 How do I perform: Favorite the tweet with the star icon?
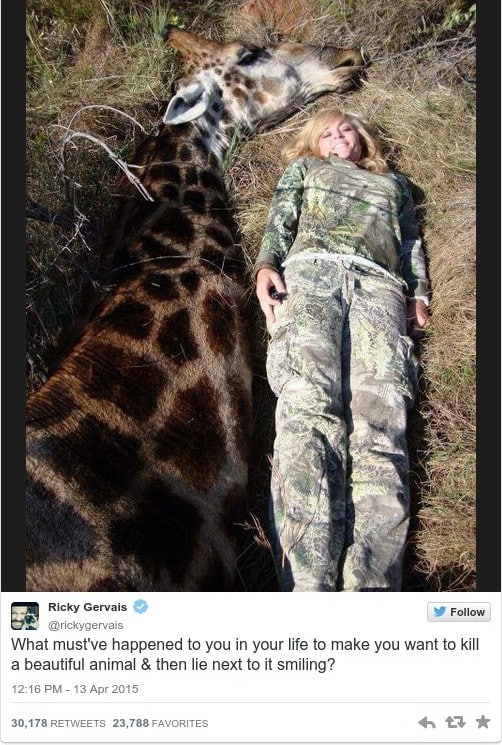pos(483,722)
